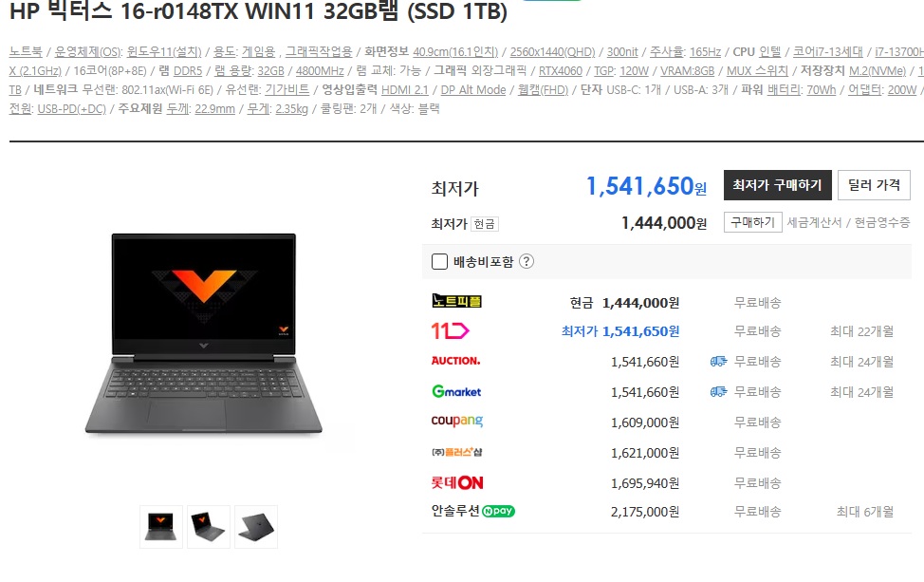The height and width of the screenshot is (582, 924).
Task: Select the third closed-lid laptop thumbnail
Action: 256,527
